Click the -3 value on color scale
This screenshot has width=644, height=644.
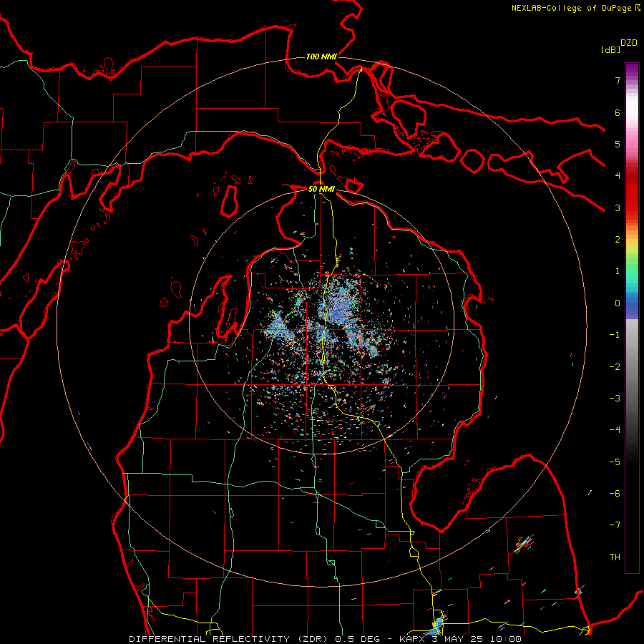tap(615, 399)
